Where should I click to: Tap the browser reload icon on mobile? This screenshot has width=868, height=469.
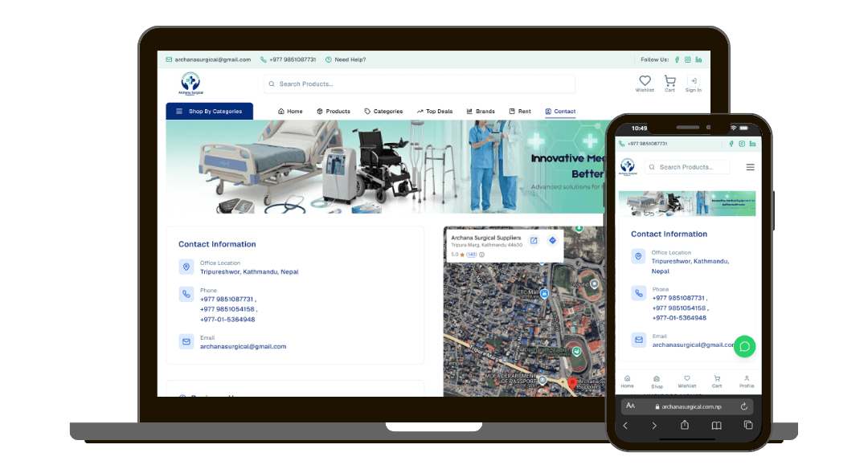click(x=744, y=406)
